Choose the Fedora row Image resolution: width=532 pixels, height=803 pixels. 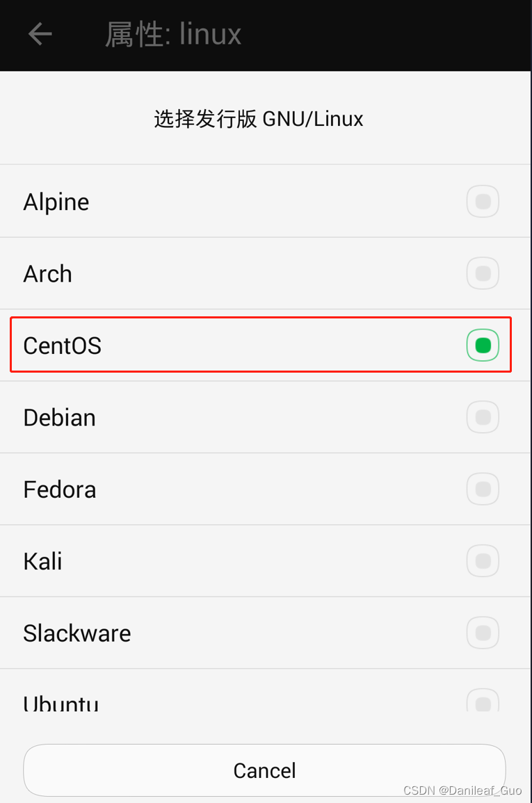[209, 489]
